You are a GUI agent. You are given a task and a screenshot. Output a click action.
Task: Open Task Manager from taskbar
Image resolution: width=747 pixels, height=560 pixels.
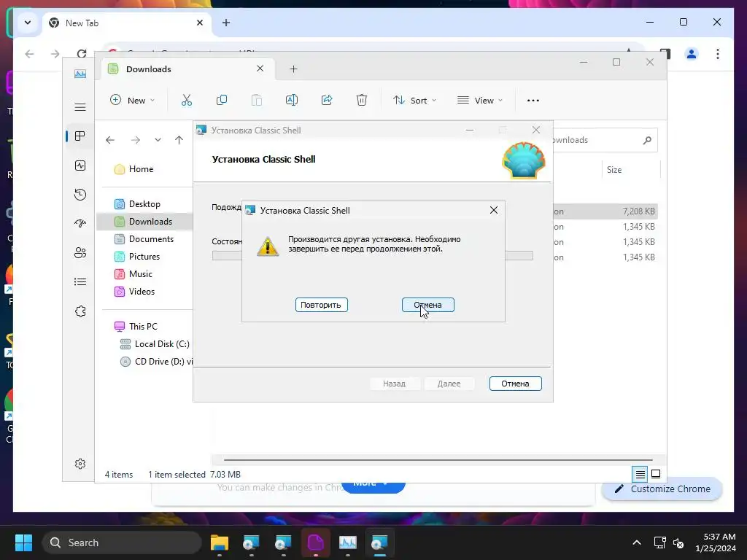[x=348, y=542]
